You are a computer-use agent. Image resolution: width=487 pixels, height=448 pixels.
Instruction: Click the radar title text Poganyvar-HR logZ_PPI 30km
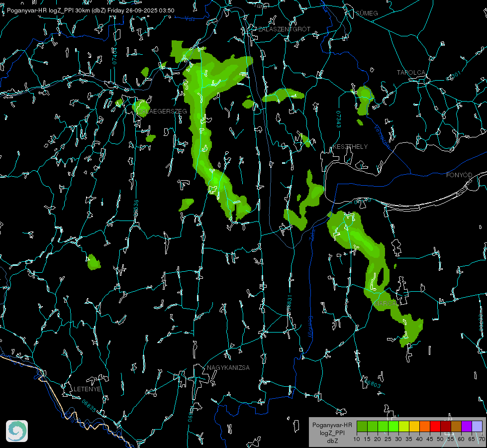pos(48,10)
